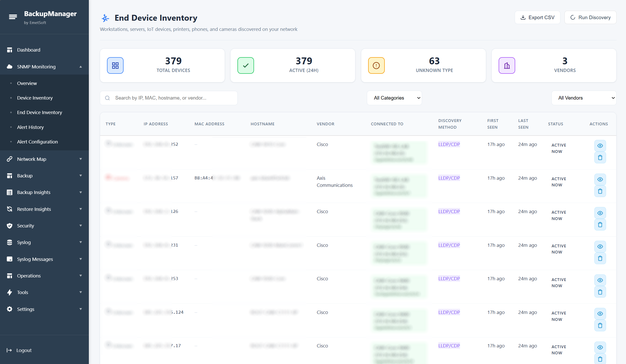Click the Network Map link icon

(x=9, y=159)
